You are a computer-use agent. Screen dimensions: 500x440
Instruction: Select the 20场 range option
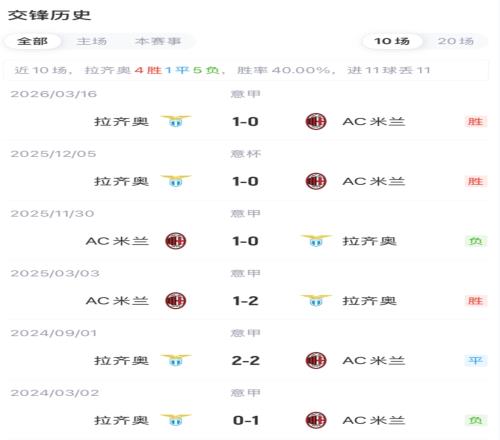coord(455,41)
